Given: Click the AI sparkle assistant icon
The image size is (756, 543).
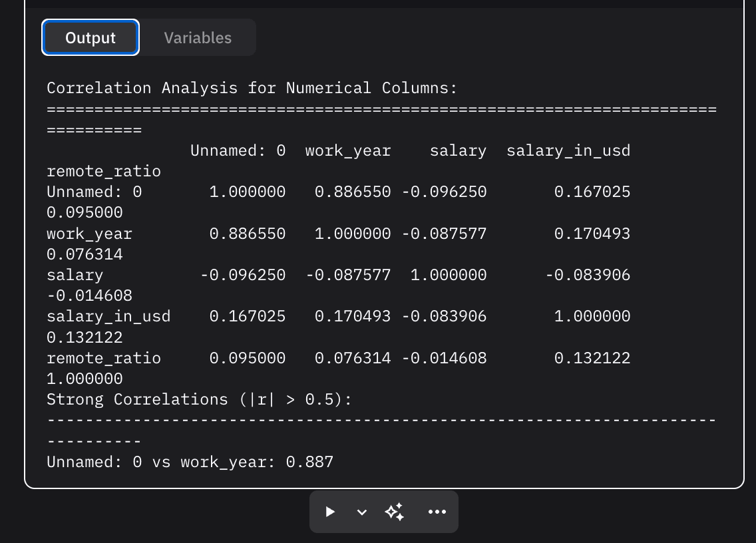Looking at the screenshot, I should [x=395, y=512].
